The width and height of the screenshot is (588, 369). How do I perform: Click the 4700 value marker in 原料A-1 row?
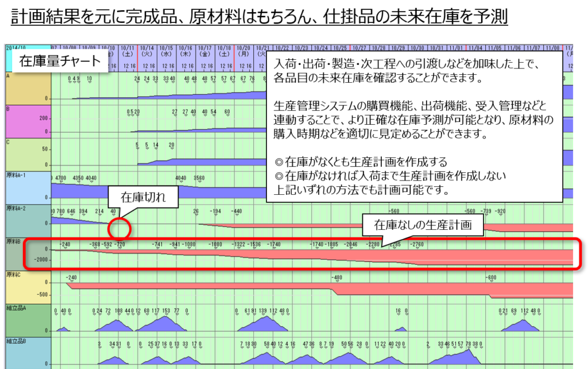point(61,178)
